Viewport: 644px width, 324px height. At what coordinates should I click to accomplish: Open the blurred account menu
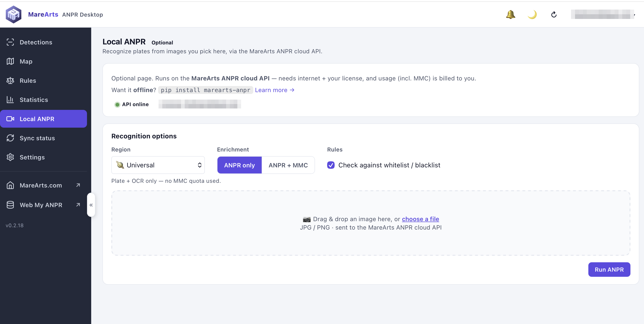click(603, 14)
